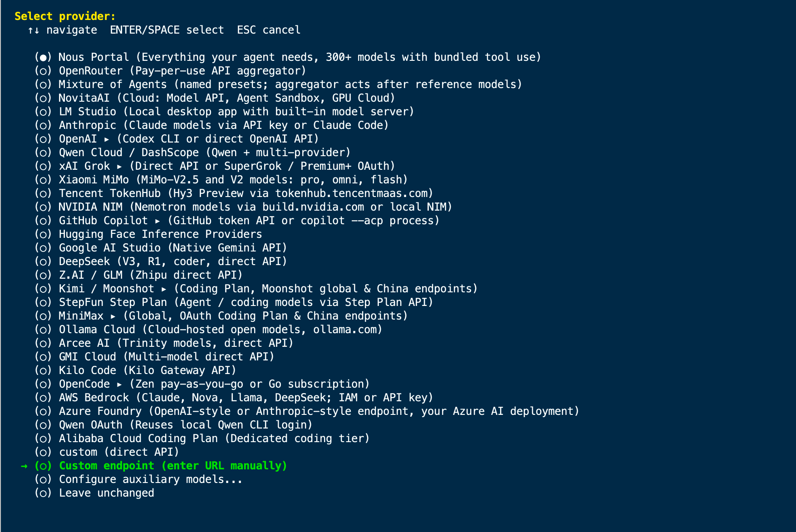
Task: Choose the DeepSeek direct API entry
Action: 161,261
